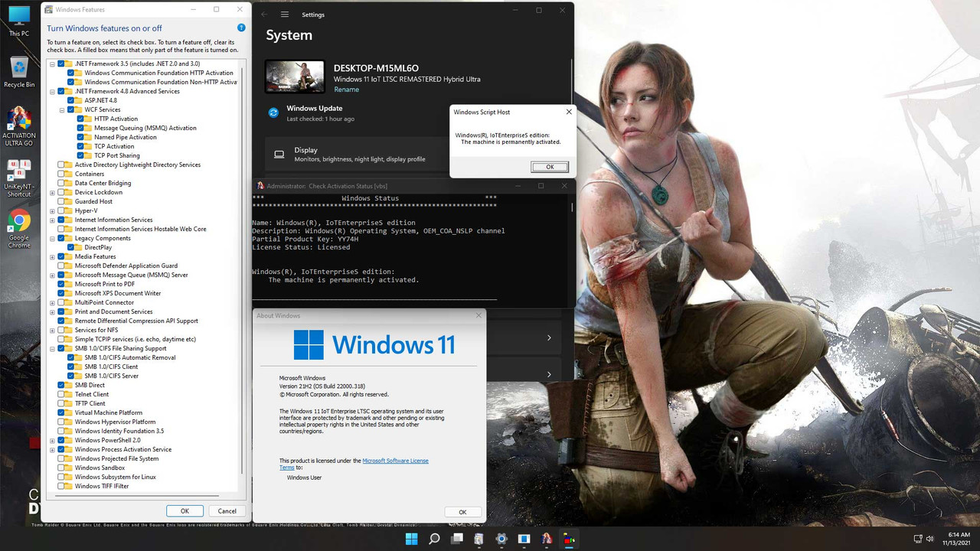
Task: Expand Internet Information Services node
Action: click(53, 220)
